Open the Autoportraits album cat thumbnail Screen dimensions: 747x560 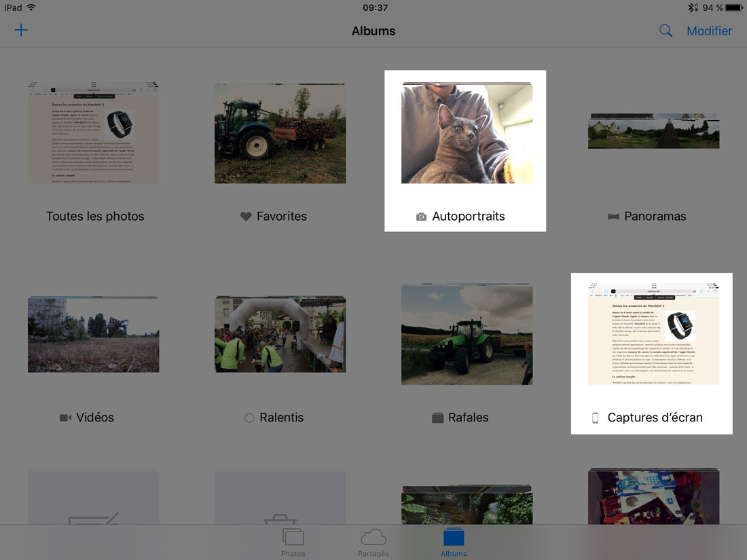click(x=467, y=133)
